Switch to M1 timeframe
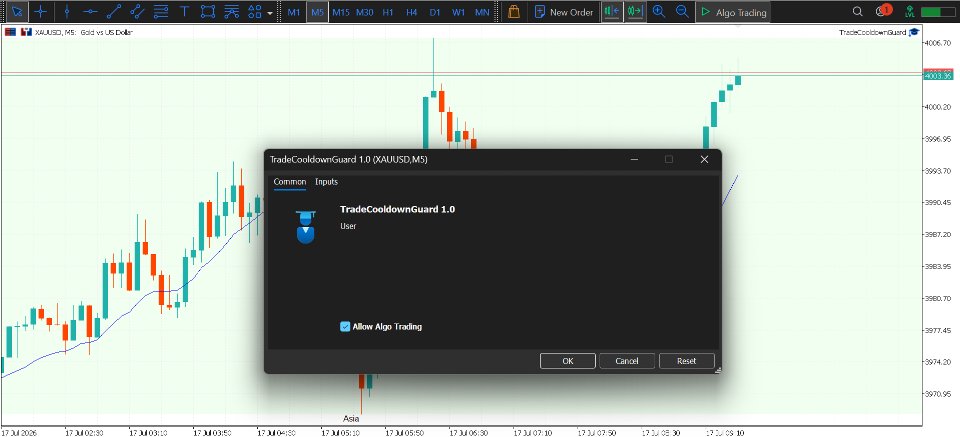Viewport: 960px width, 437px height. (294, 12)
